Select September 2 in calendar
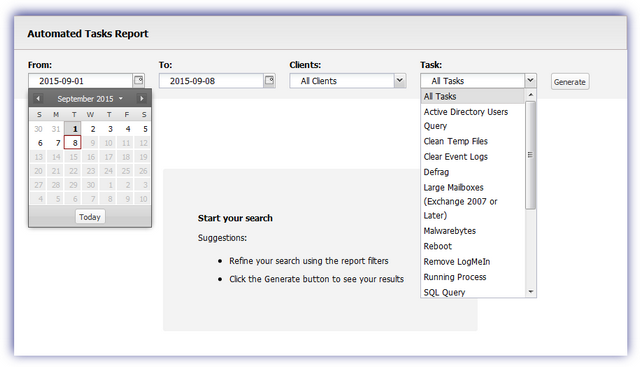Image resolution: width=640 pixels, height=367 pixels. coord(91,129)
